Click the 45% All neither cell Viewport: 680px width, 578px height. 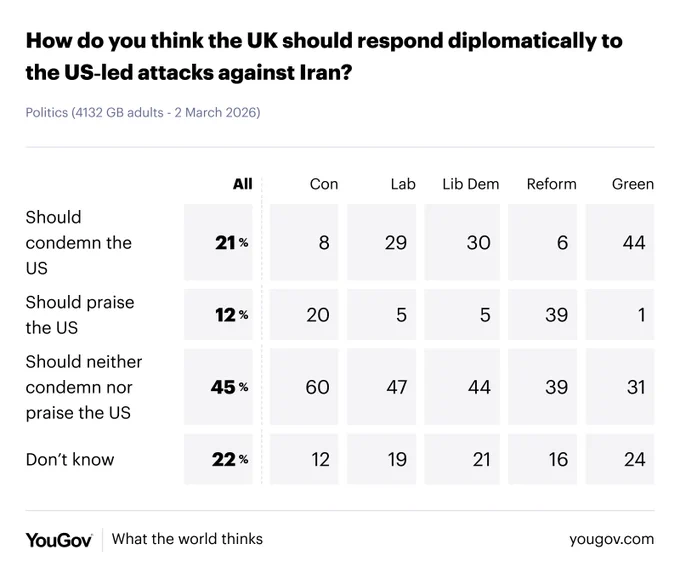point(218,387)
